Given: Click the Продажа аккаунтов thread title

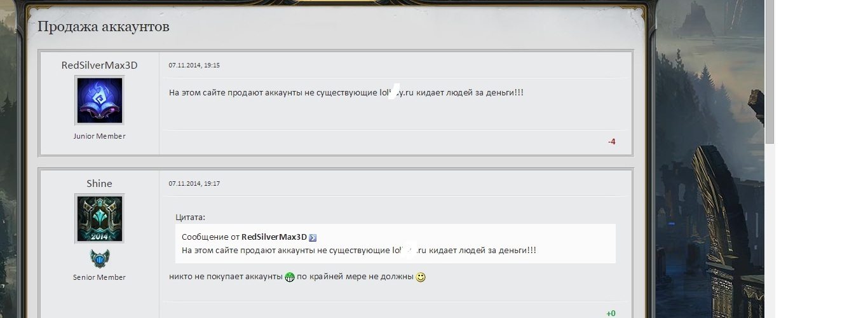Looking at the screenshot, I should [x=104, y=27].
